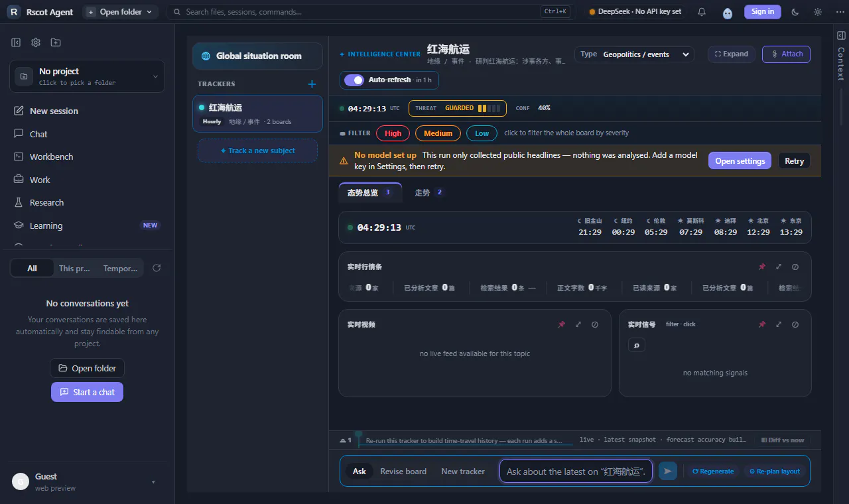Screen dimensions: 849x504
Task: Collapse the left sidebar panel icon
Action: [16, 42]
